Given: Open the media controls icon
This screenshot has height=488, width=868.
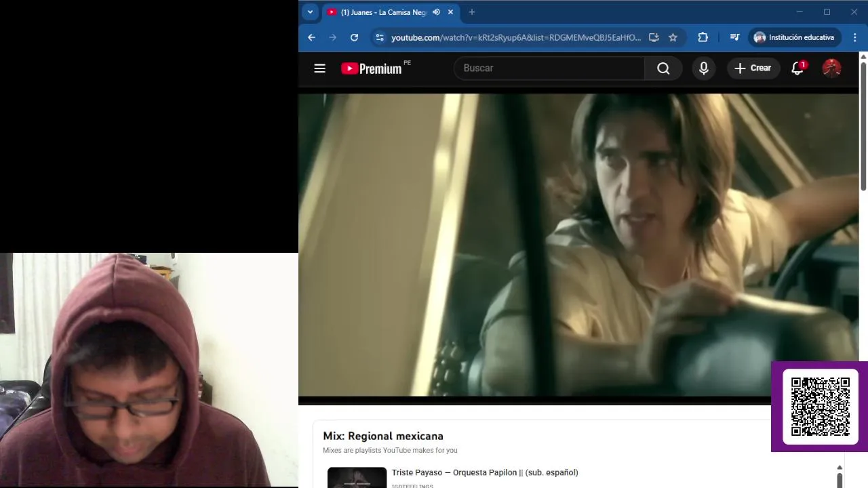Looking at the screenshot, I should point(734,37).
